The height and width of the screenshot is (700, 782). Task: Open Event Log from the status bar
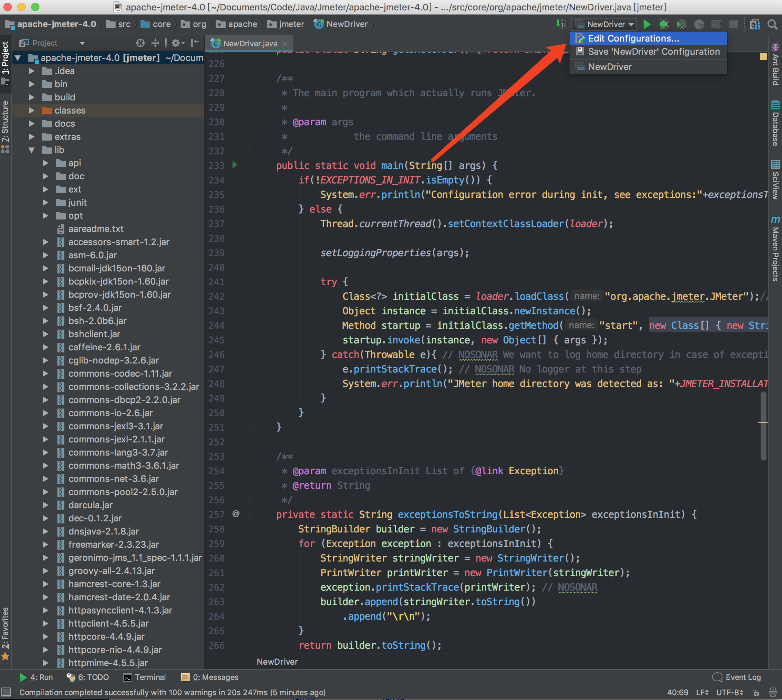[x=737, y=677]
